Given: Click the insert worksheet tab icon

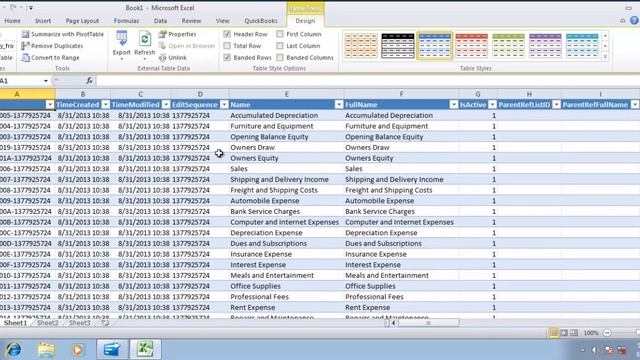Looking at the screenshot, I should tap(105, 323).
